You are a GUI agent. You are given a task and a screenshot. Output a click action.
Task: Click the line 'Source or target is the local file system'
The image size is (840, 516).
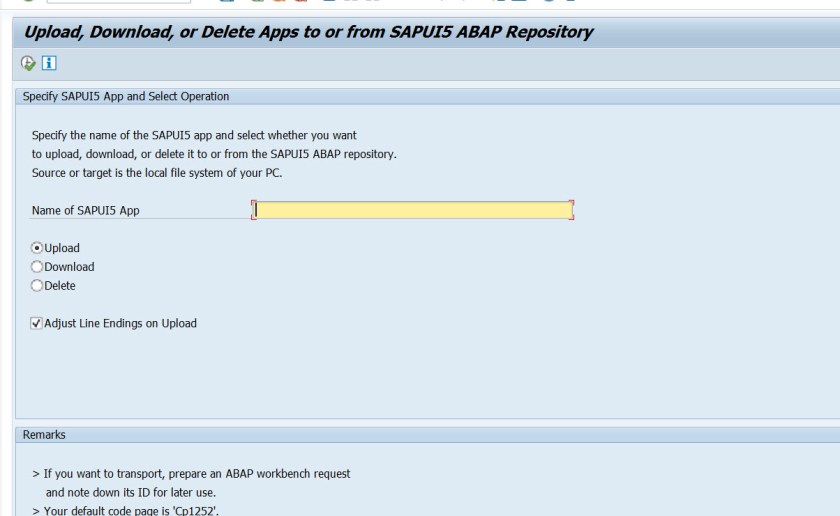coord(157,173)
